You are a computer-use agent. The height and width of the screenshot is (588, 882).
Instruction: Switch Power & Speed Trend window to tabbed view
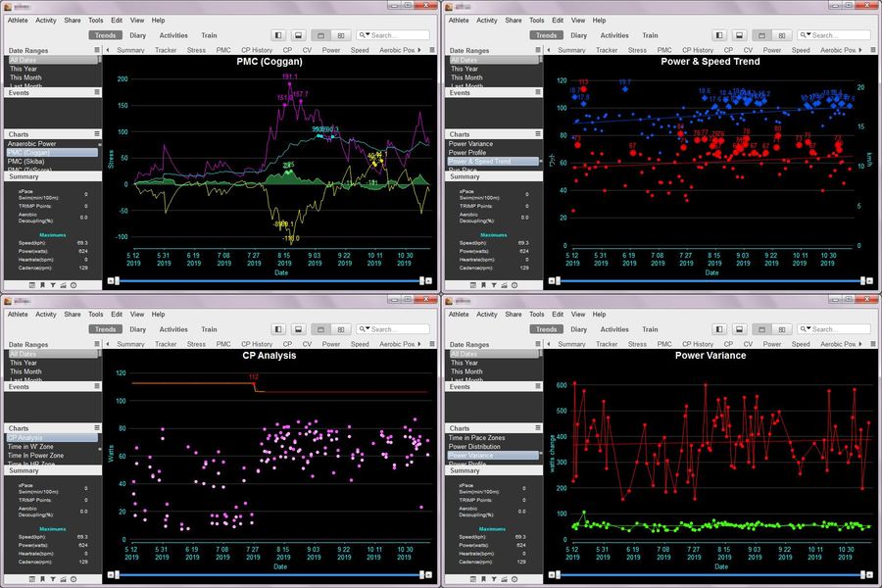(x=761, y=35)
